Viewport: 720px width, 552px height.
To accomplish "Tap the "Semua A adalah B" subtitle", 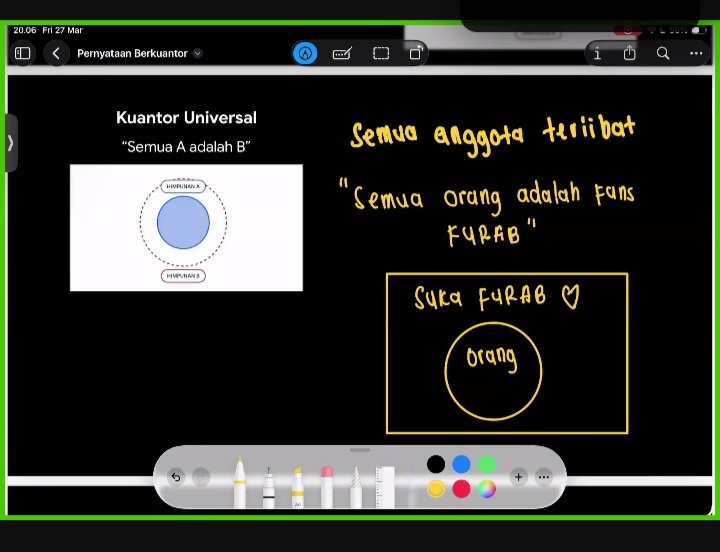I will (x=186, y=147).
